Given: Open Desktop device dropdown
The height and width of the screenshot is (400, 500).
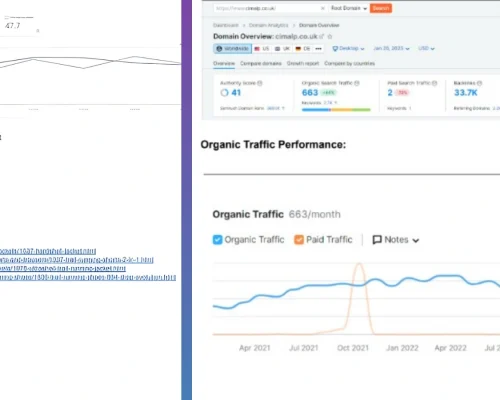Looking at the screenshot, I should point(348,49).
